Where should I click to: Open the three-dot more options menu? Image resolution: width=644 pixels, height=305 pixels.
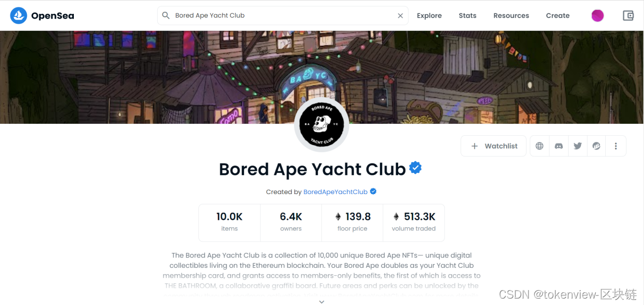click(616, 146)
